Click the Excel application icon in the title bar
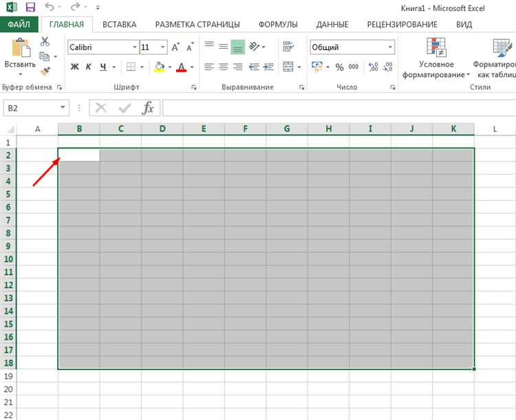The width and height of the screenshot is (516, 420). [x=12, y=7]
